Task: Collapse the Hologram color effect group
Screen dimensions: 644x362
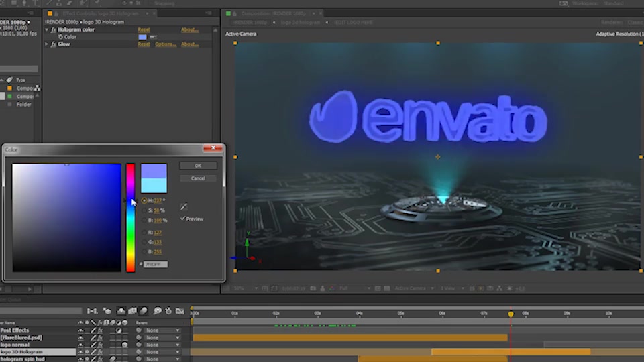Action: tap(46, 29)
